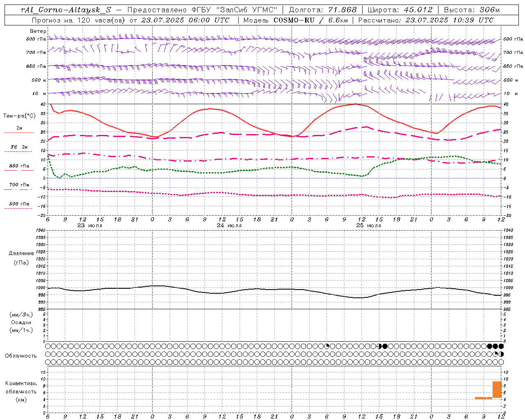Click the '23 июля' date label
The width and height of the screenshot is (525, 420).
click(x=89, y=226)
